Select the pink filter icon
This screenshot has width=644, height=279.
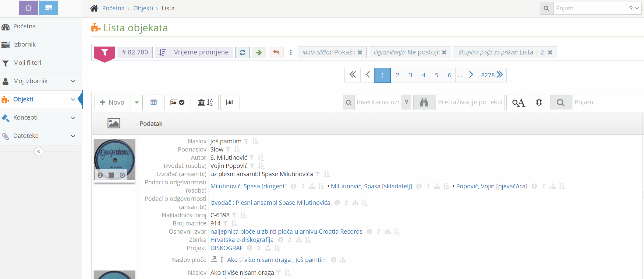104,52
